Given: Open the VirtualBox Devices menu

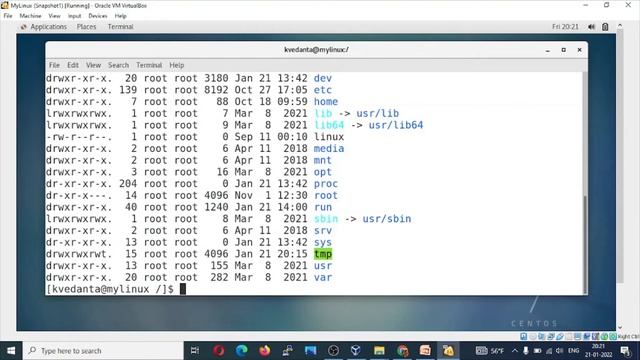Looking at the screenshot, I should click(x=98, y=16).
